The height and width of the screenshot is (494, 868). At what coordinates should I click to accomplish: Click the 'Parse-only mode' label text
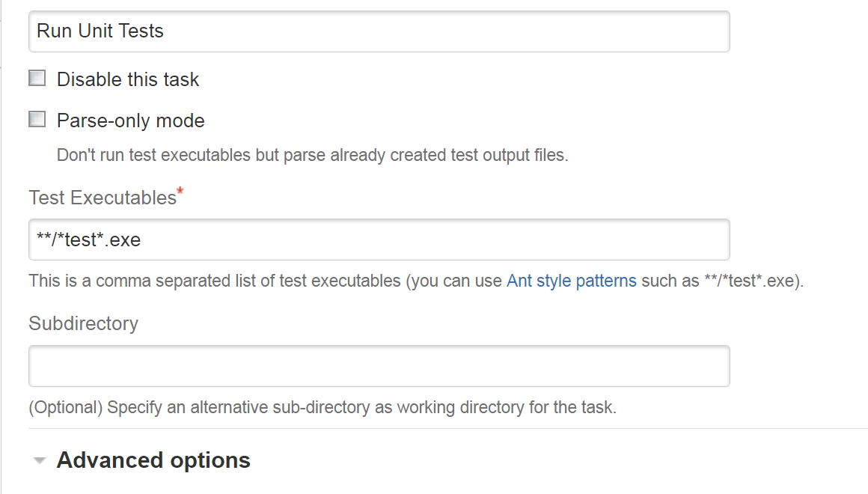click(130, 121)
